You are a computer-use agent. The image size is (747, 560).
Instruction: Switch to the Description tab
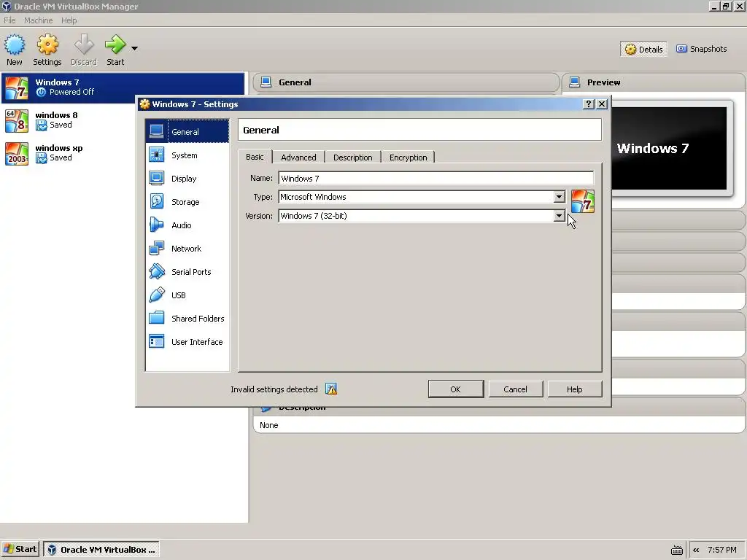[x=352, y=157]
